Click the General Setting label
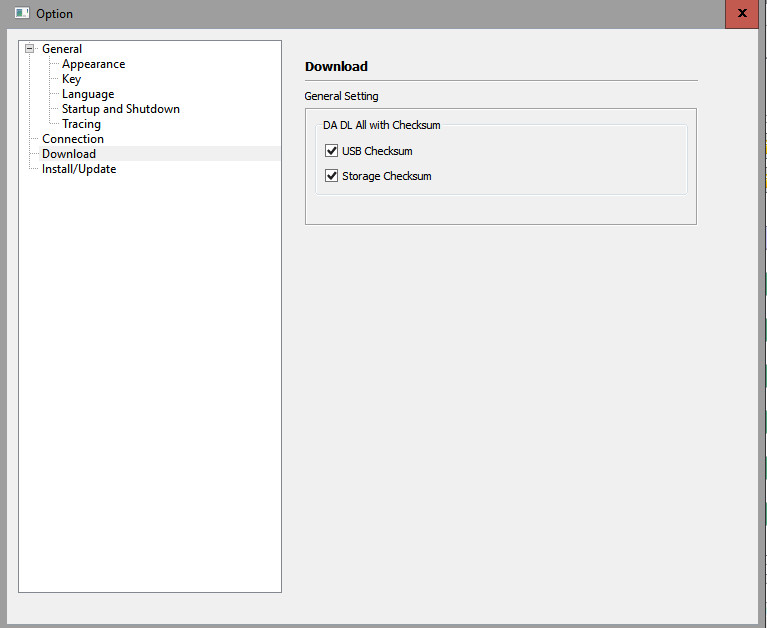The height and width of the screenshot is (628, 767). (x=341, y=96)
